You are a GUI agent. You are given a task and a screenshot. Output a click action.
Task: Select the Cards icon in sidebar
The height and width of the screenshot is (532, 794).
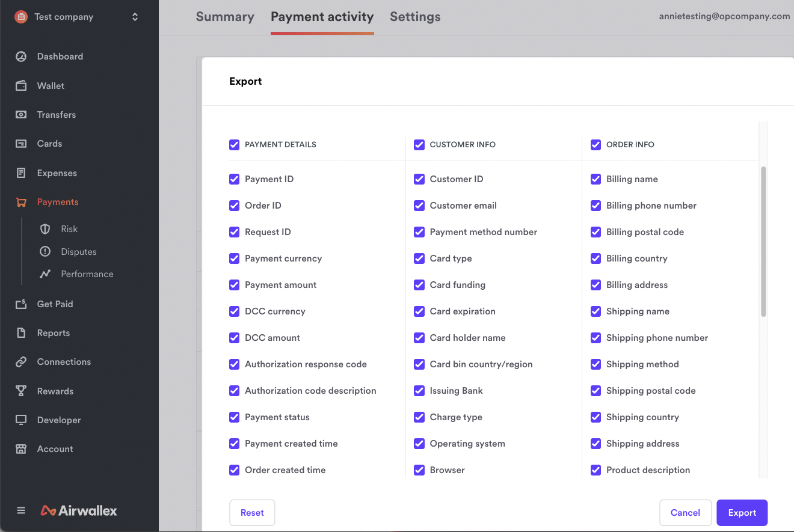(21, 144)
